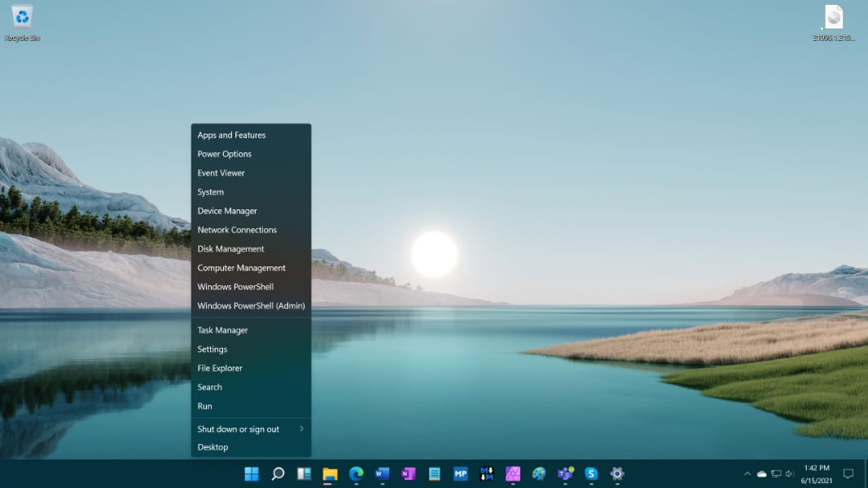
Task: Open Apps and Features from the menu
Action: (231, 135)
